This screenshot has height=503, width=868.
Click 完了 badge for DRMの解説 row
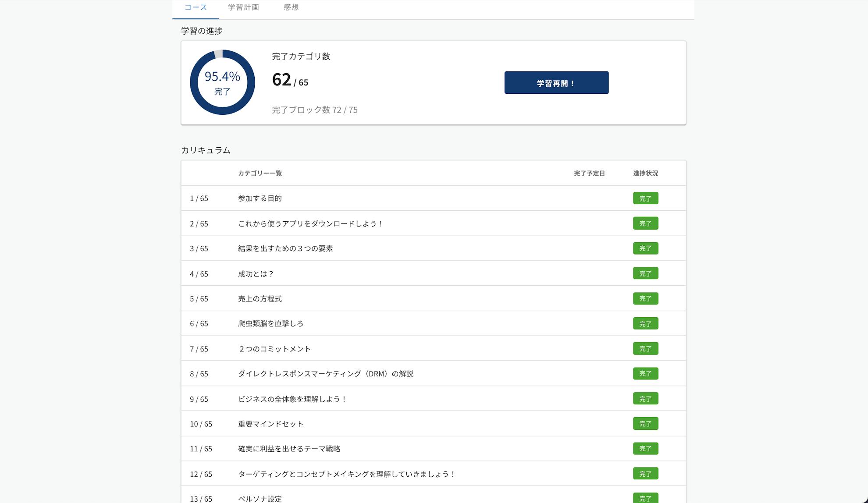tap(645, 374)
